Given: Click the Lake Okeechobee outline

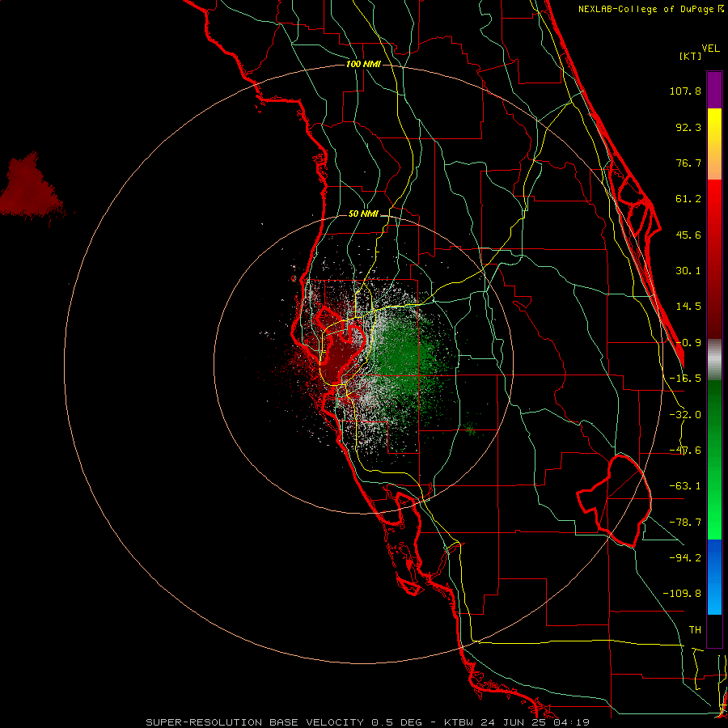Looking at the screenshot, I should (614, 501).
